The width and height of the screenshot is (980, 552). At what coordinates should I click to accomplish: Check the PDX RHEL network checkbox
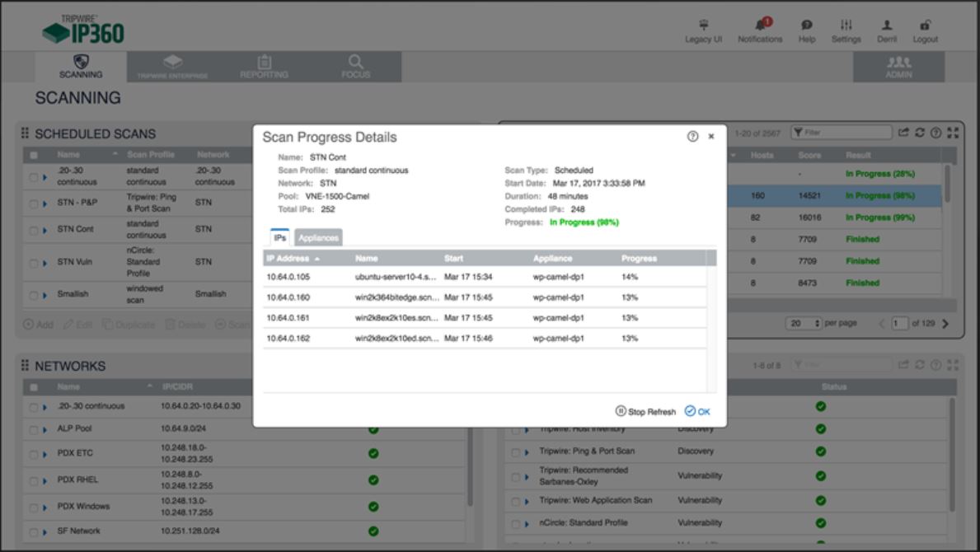34,481
